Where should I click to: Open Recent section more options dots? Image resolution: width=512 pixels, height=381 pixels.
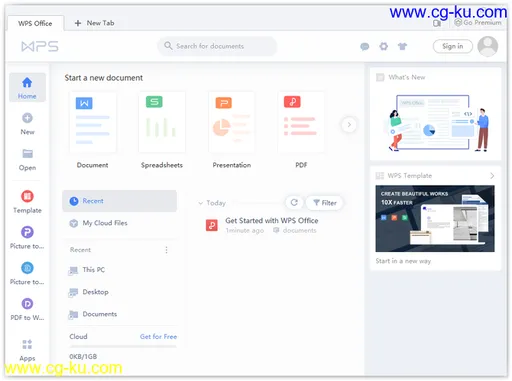pyautogui.click(x=166, y=250)
